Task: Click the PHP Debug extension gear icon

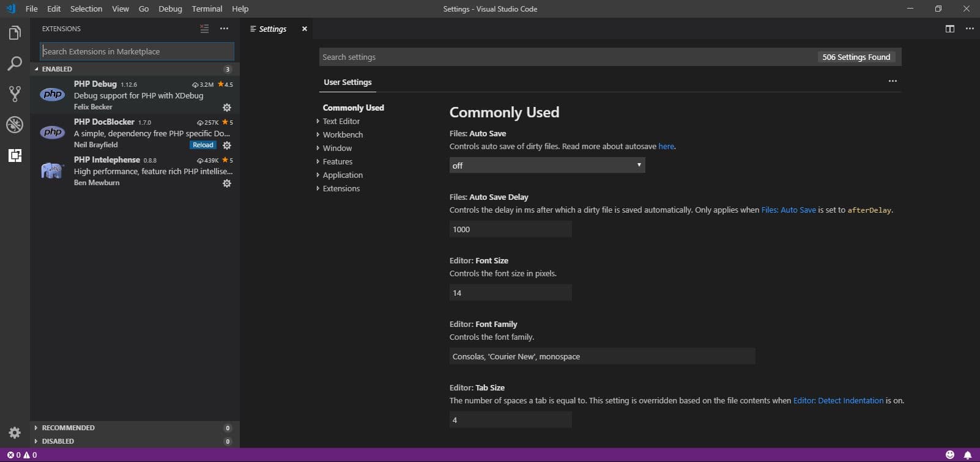Action: tap(227, 108)
